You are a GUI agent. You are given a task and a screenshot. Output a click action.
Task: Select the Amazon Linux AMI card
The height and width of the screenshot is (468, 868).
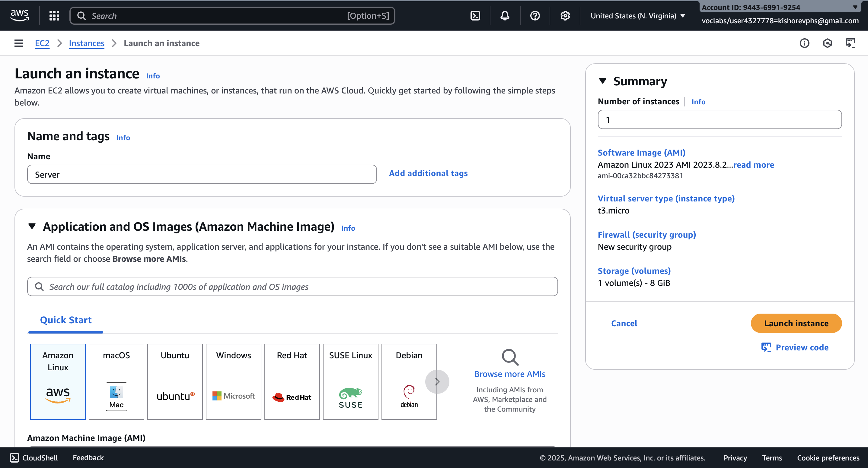(58, 381)
